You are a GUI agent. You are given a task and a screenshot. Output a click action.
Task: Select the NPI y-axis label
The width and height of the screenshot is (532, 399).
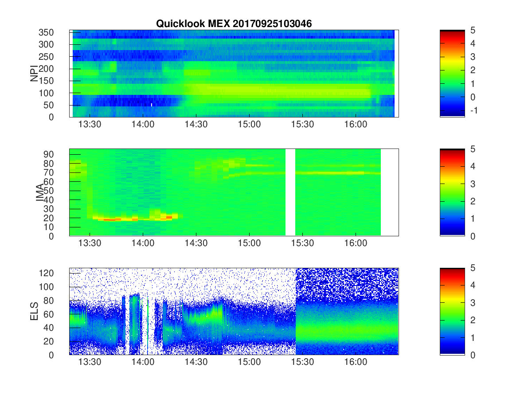34,74
